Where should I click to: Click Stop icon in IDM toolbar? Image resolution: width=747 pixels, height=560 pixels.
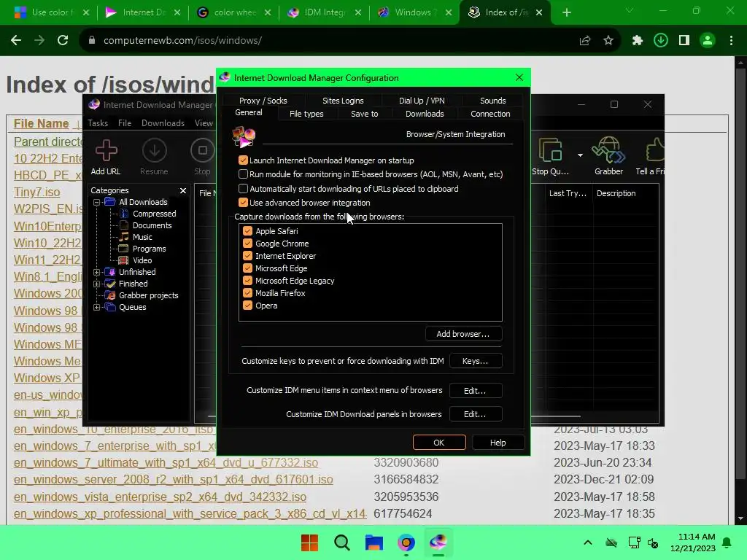click(203, 151)
